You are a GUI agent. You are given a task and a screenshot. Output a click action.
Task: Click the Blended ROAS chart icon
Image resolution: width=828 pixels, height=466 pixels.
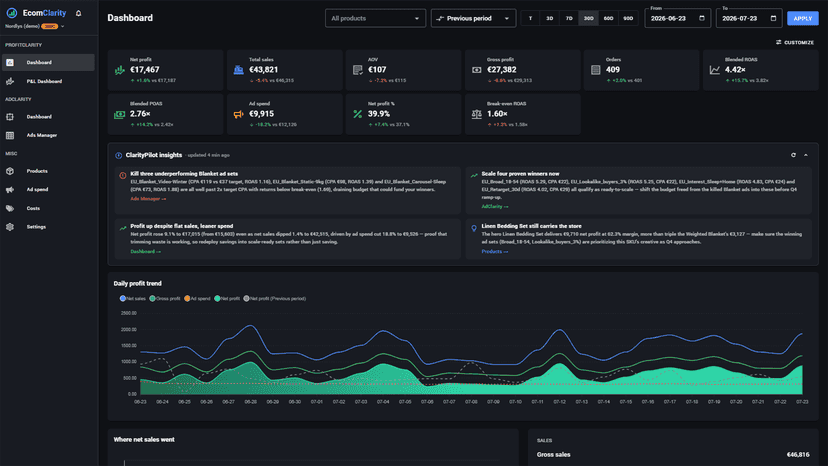click(714, 70)
